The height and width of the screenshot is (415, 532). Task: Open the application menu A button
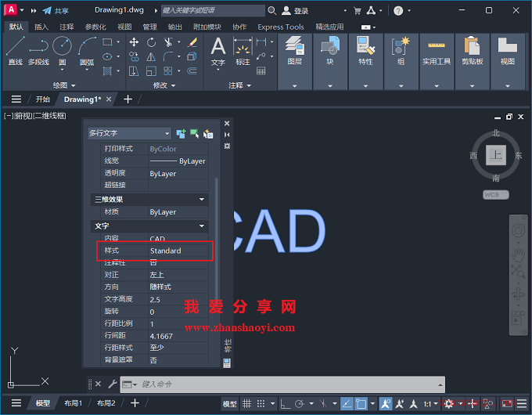(x=11, y=10)
